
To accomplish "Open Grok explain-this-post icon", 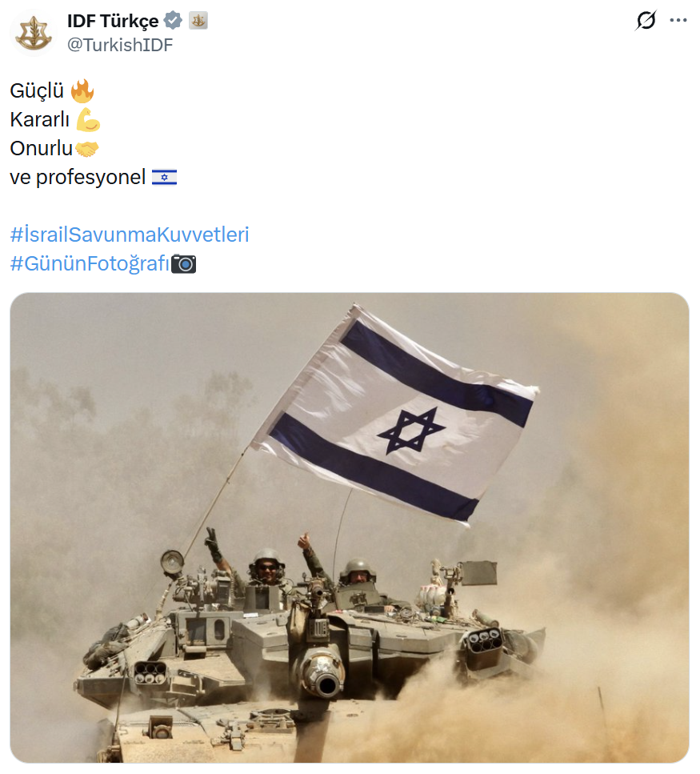I will pos(646,20).
